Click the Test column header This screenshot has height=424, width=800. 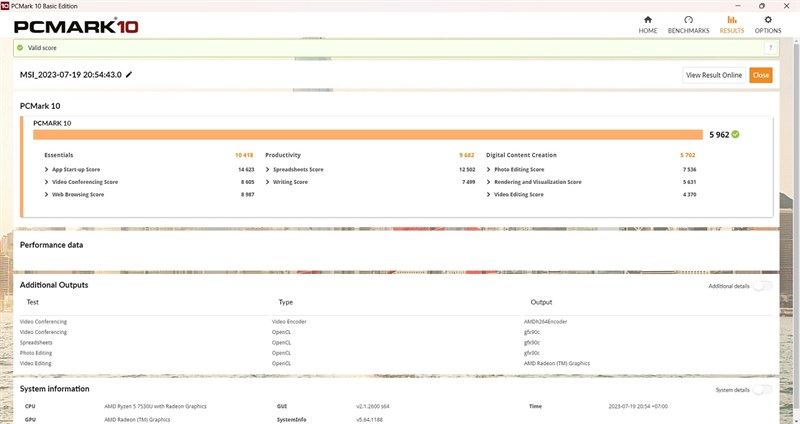point(33,302)
